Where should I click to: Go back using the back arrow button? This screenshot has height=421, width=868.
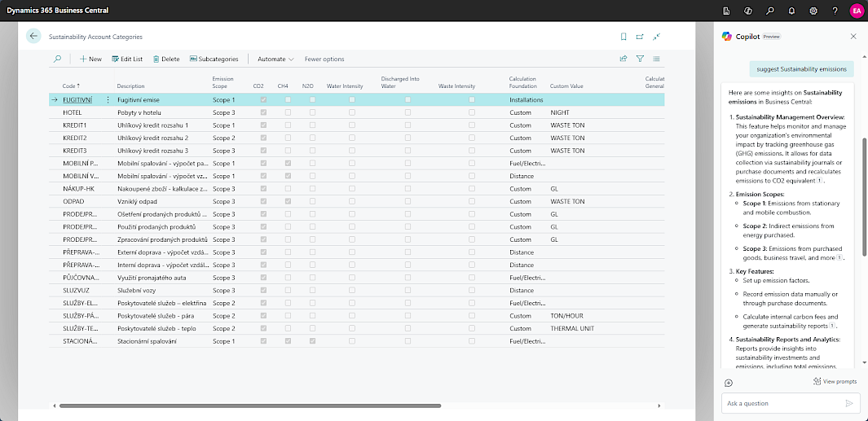click(33, 36)
